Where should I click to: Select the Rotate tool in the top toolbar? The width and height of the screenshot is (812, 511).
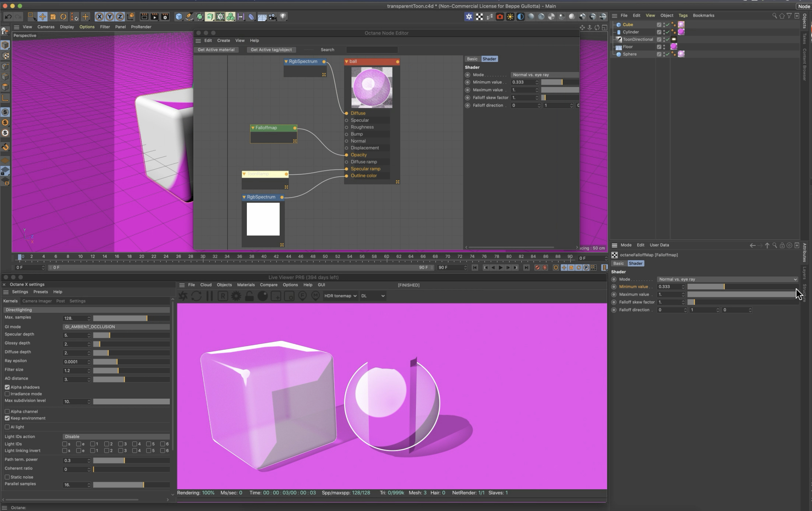tap(64, 17)
